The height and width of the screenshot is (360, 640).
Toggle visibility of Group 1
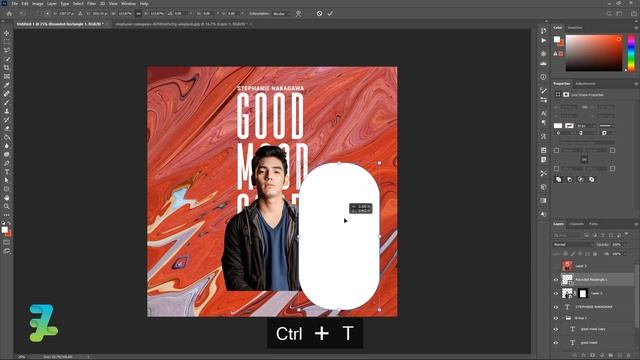pos(556,318)
